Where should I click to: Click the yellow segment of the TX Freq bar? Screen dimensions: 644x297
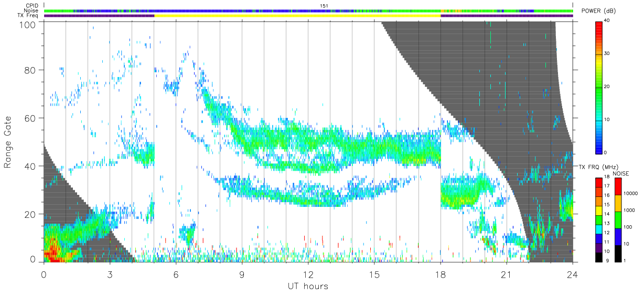(x=297, y=16)
